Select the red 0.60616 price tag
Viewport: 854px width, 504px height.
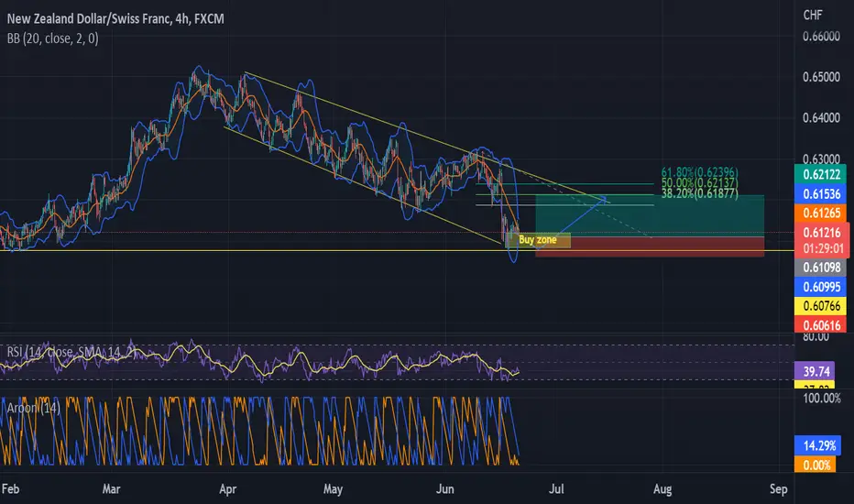tap(821, 324)
